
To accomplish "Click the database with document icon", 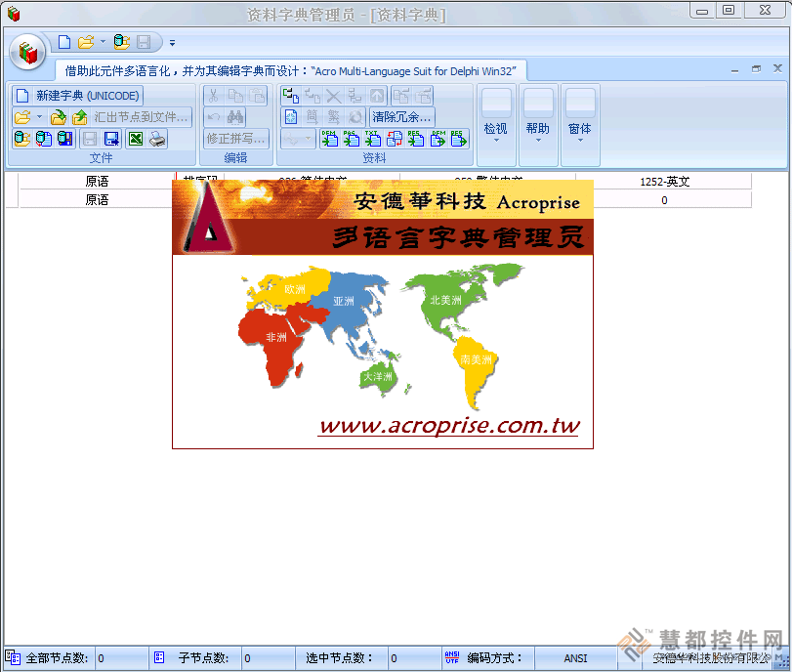I will (44, 139).
